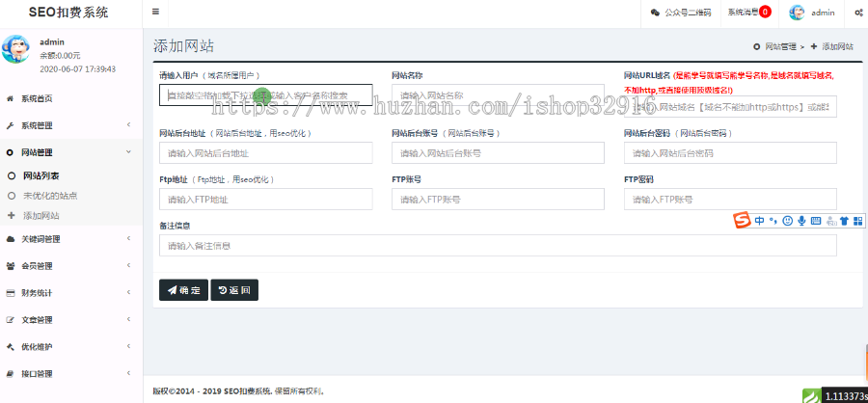Open the Sogou soft keyboard icon
This screenshot has height=403, width=868.
pyautogui.click(x=815, y=221)
